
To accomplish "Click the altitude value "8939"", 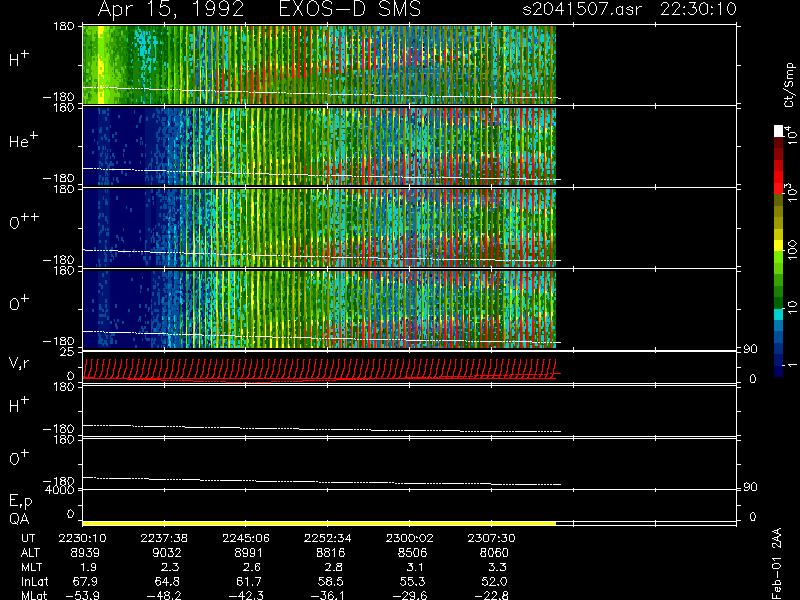I will 85,553.
